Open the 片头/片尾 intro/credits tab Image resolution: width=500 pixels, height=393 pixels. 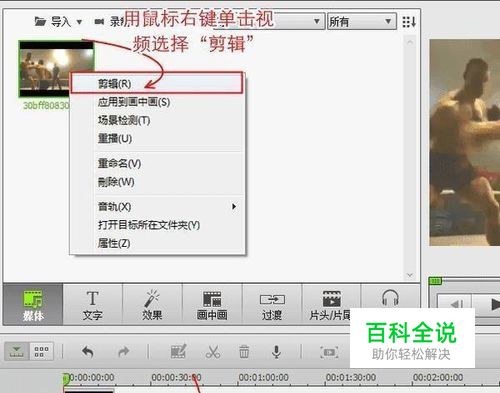pos(330,304)
